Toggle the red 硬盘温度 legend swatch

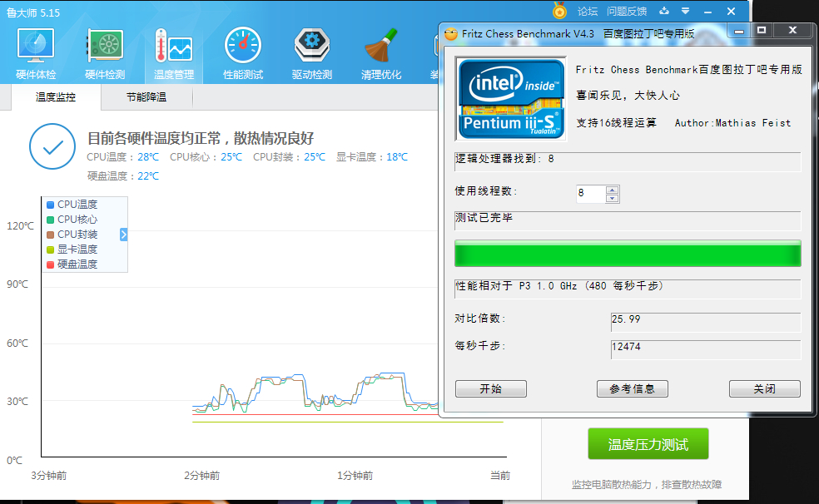point(51,264)
